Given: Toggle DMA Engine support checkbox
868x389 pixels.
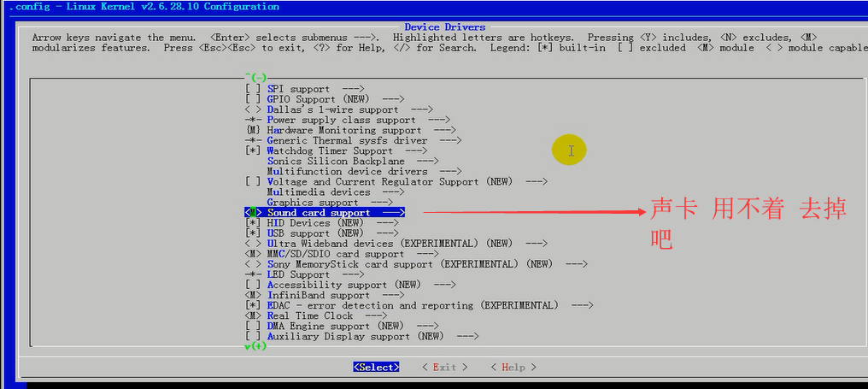Looking at the screenshot, I should (252, 327).
